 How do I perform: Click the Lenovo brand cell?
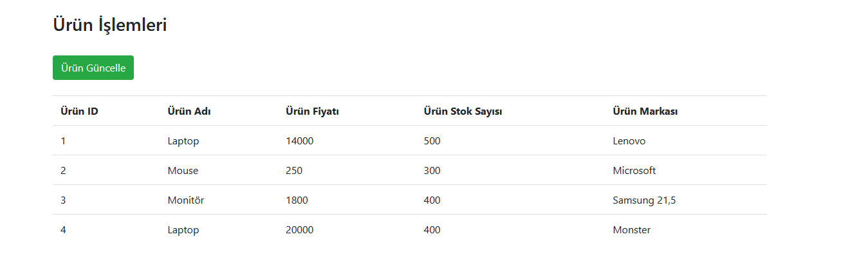point(629,141)
